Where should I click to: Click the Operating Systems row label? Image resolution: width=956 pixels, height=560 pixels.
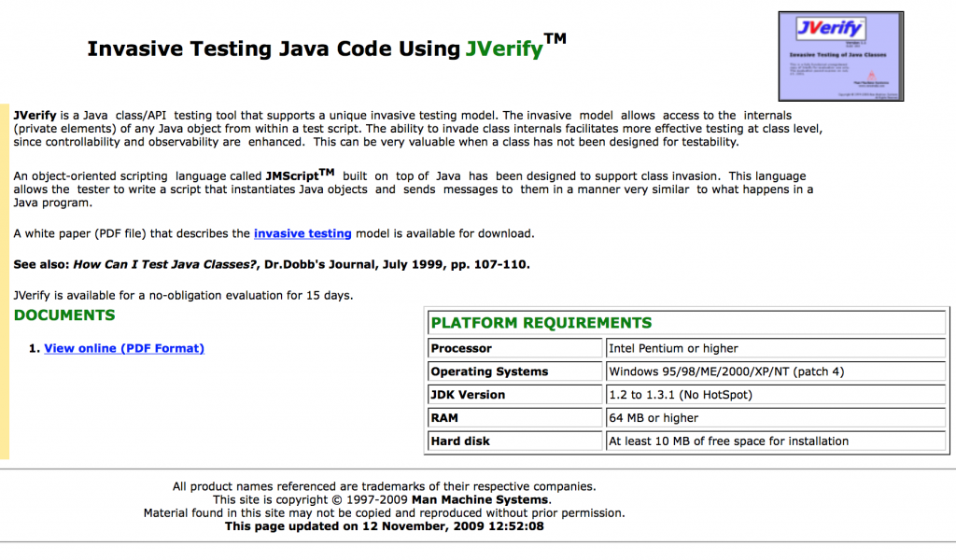pyautogui.click(x=514, y=371)
